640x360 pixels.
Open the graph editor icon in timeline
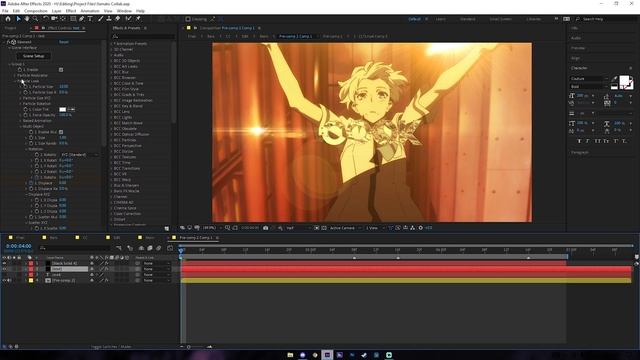tap(170, 248)
